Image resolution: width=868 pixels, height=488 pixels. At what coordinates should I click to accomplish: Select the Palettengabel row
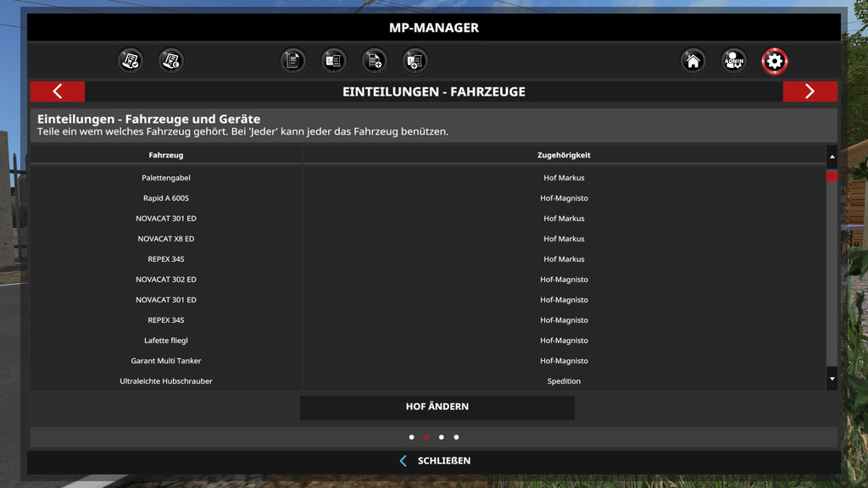coord(166,178)
